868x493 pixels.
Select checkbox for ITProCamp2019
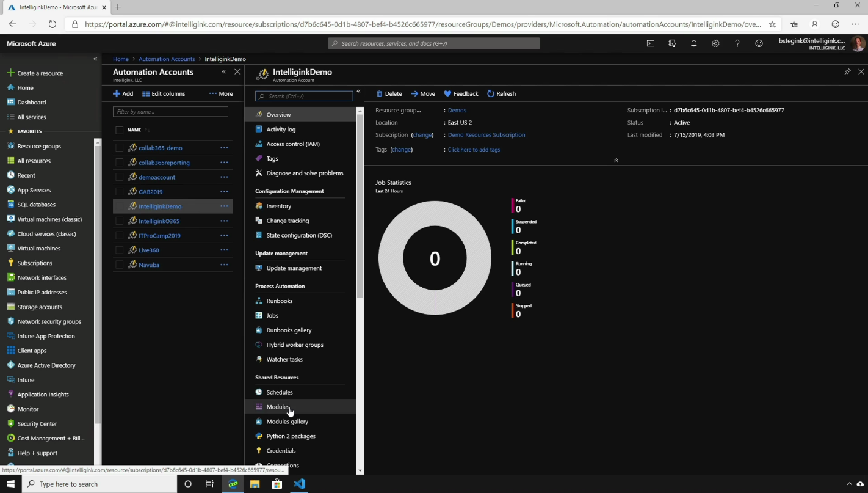tap(120, 236)
